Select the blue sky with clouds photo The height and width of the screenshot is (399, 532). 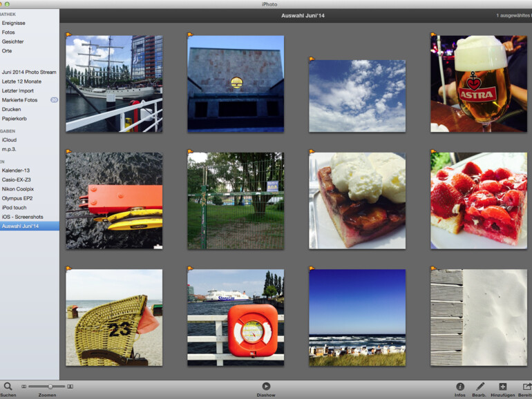tap(357, 96)
